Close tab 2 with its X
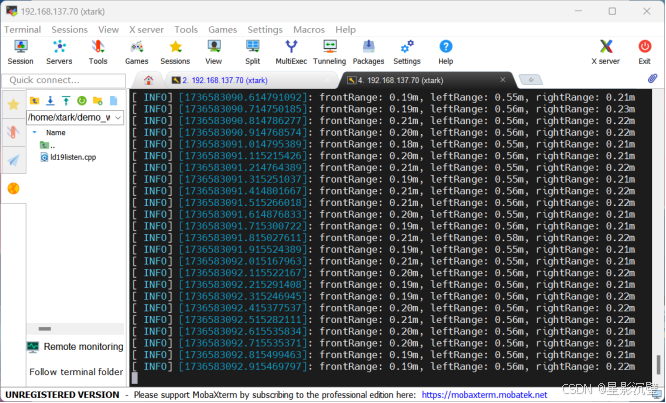The image size is (666, 403). (x=327, y=80)
